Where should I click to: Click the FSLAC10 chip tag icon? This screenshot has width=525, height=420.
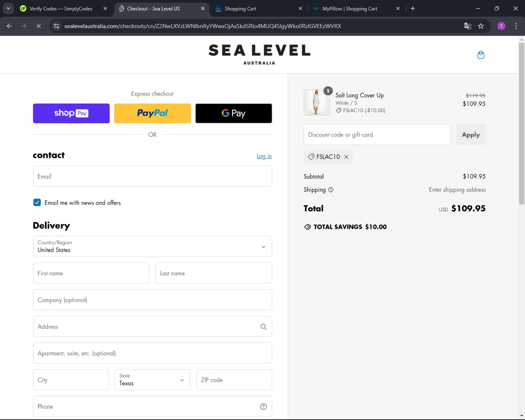311,157
